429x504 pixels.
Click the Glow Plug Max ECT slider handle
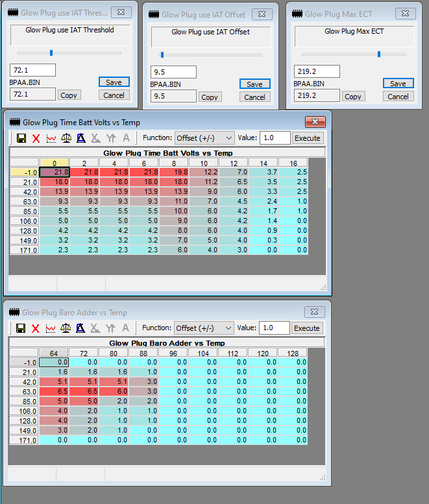379,54
